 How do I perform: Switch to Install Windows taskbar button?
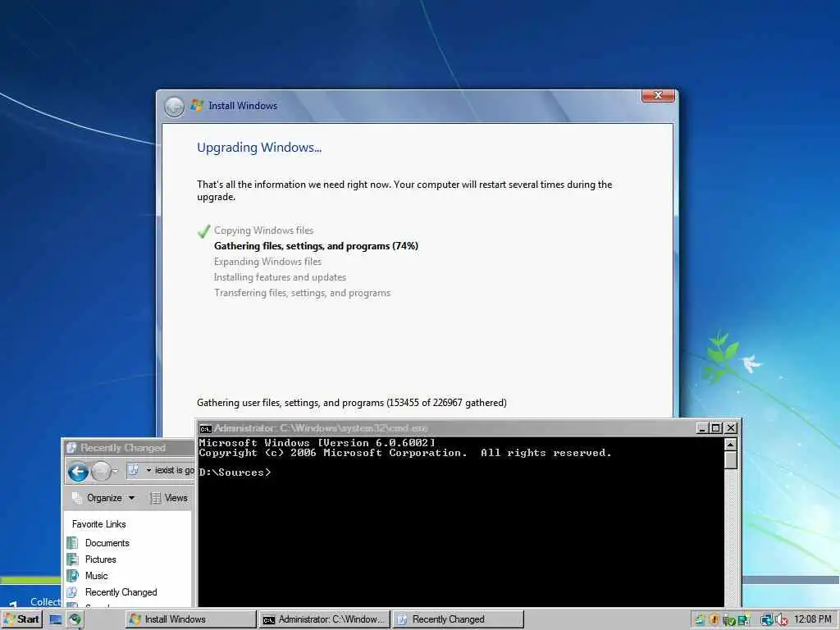[190, 619]
